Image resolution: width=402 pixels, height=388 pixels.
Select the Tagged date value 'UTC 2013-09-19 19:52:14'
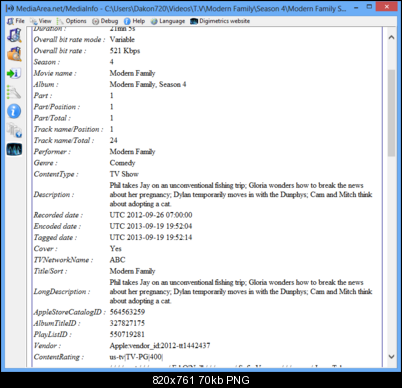pyautogui.click(x=151, y=237)
